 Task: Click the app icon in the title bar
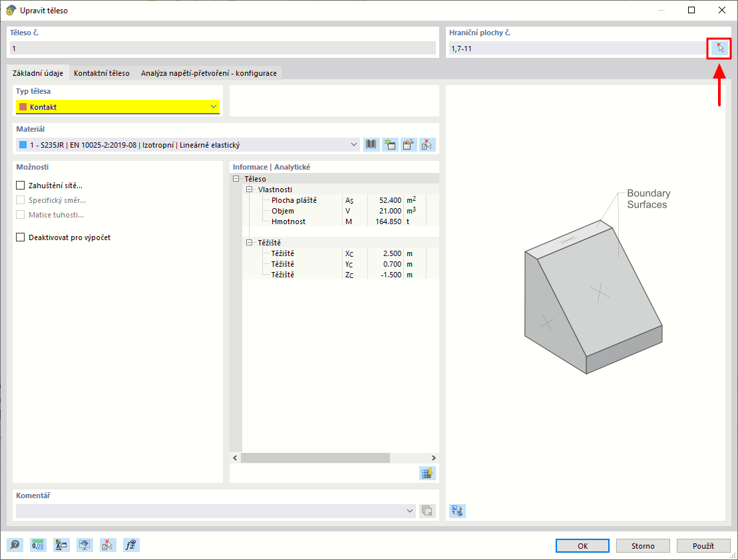tap(11, 10)
